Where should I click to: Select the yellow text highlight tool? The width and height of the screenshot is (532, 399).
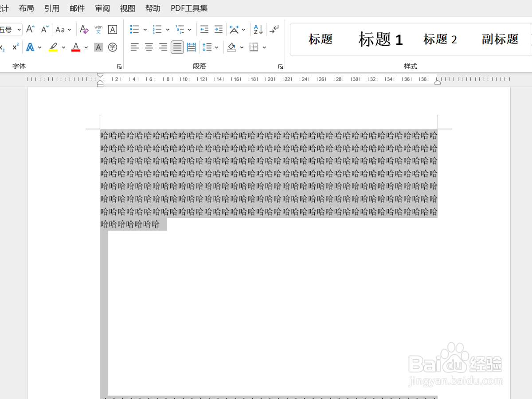point(52,47)
